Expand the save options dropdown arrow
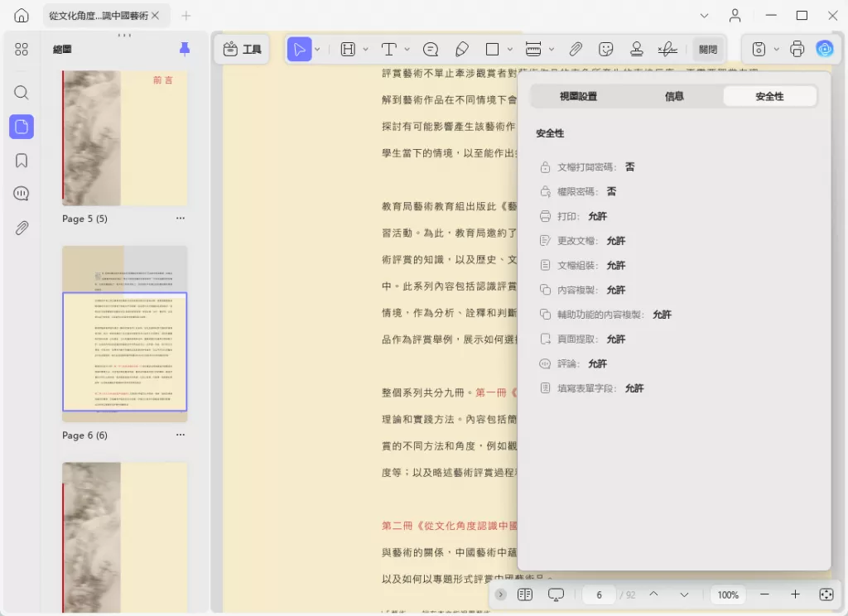Screen dimensions: 848x616 pyautogui.click(x=777, y=49)
